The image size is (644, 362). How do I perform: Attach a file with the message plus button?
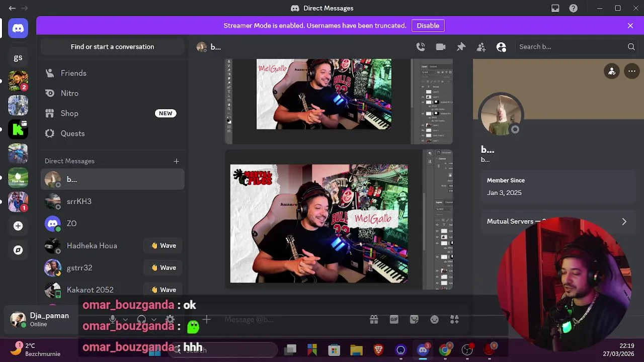[x=206, y=319]
